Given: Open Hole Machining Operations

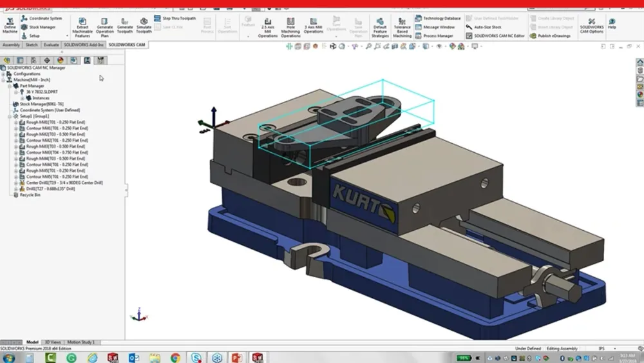Looking at the screenshot, I should click(x=290, y=28).
